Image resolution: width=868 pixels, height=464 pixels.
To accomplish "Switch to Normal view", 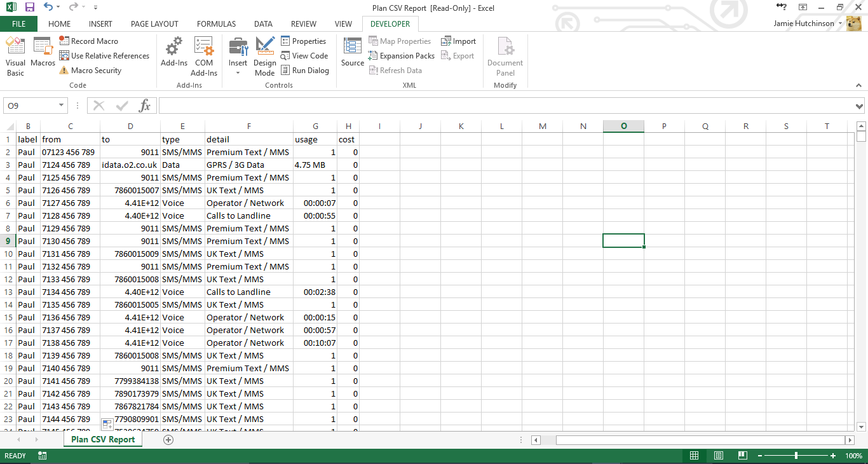I will click(695, 456).
